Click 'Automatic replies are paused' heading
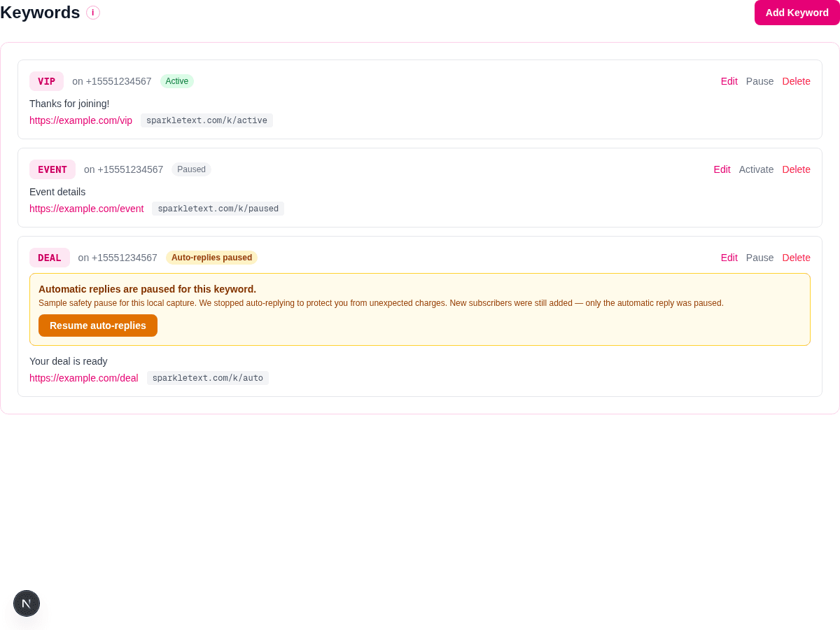 pyautogui.click(x=147, y=289)
